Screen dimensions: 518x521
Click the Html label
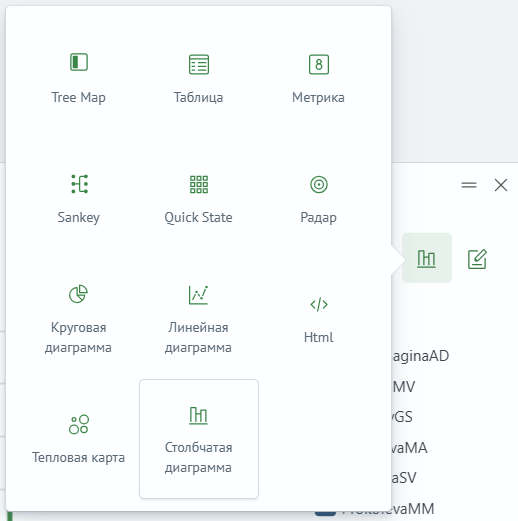318,337
